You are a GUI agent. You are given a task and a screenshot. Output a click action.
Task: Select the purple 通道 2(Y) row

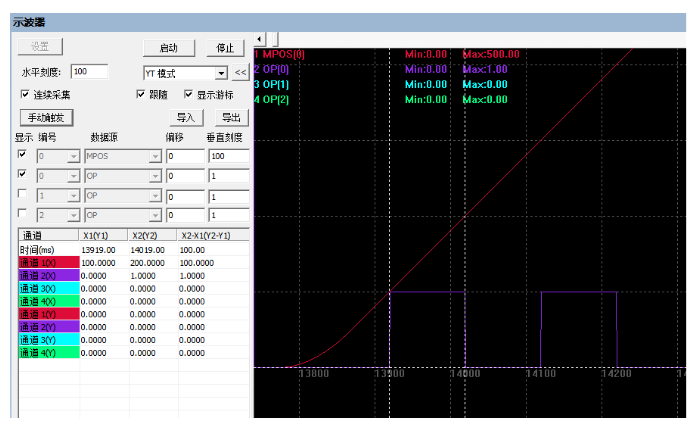[49, 327]
